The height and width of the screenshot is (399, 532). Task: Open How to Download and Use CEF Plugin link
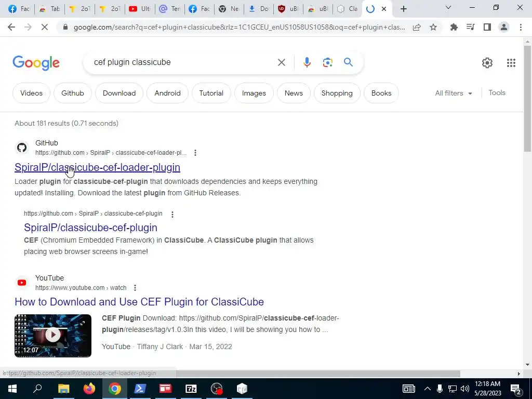click(139, 302)
